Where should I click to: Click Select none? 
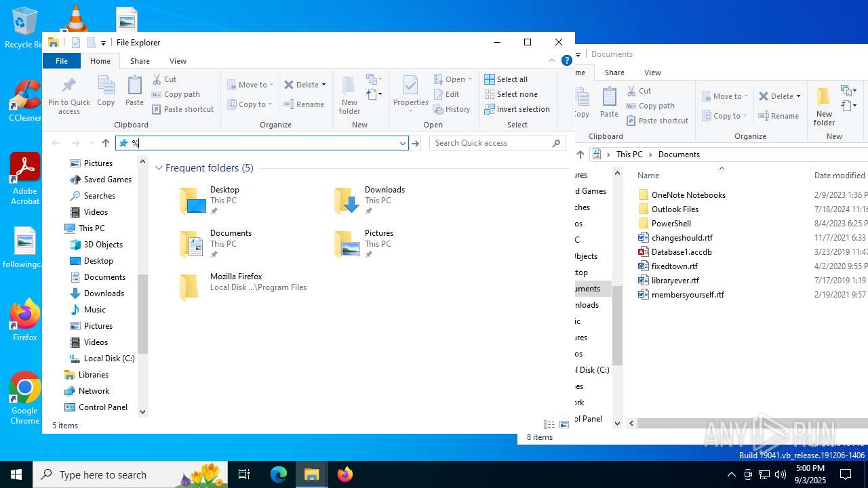point(511,94)
